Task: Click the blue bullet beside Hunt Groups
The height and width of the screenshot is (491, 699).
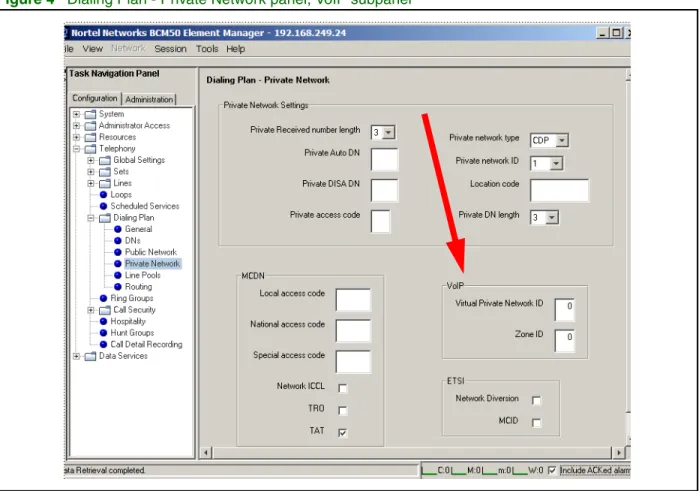Action: [x=103, y=333]
